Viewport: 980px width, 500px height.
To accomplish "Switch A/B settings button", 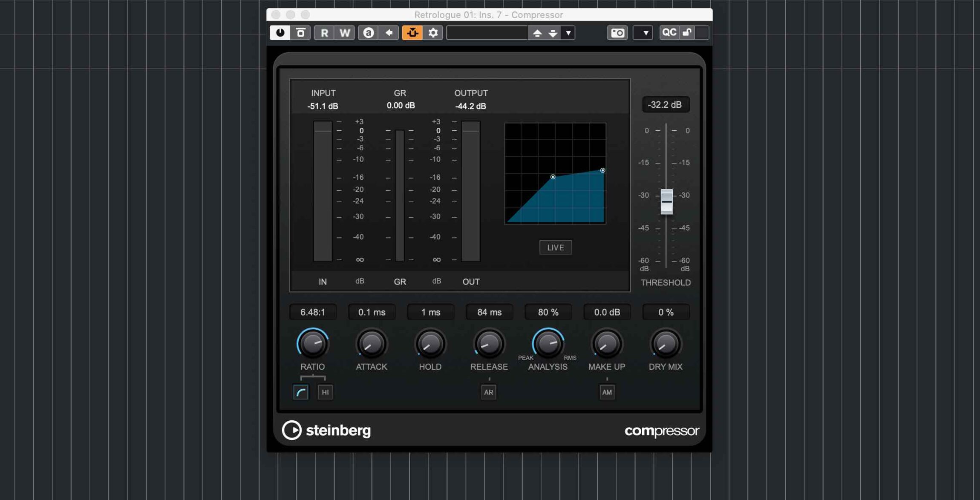I will point(369,33).
